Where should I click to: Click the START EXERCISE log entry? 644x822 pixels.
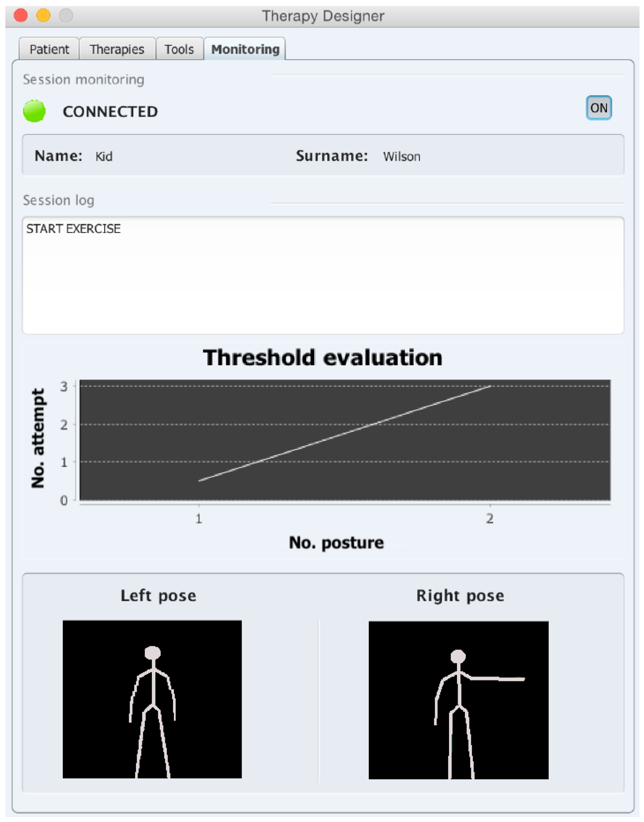pyautogui.click(x=73, y=228)
